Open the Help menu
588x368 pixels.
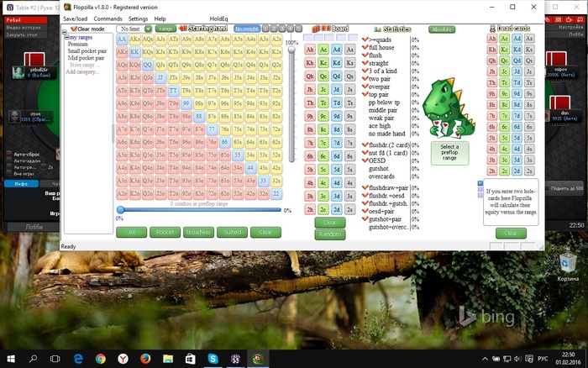click(160, 18)
